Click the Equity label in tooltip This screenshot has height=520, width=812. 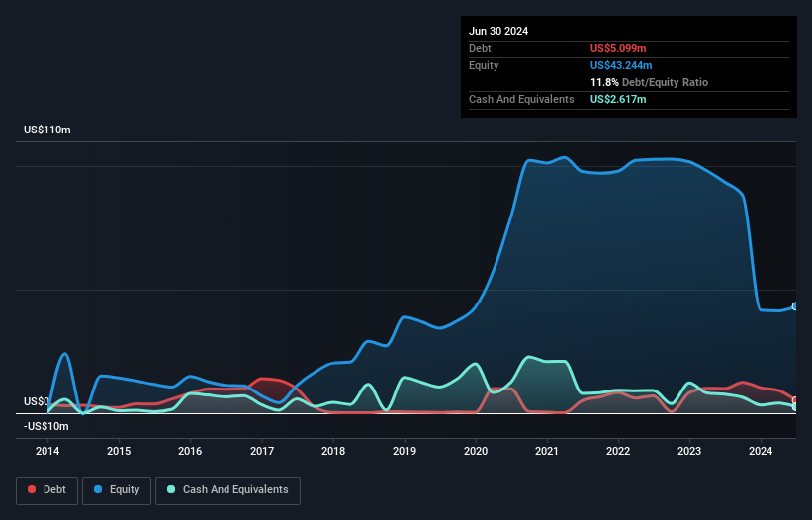(484, 65)
